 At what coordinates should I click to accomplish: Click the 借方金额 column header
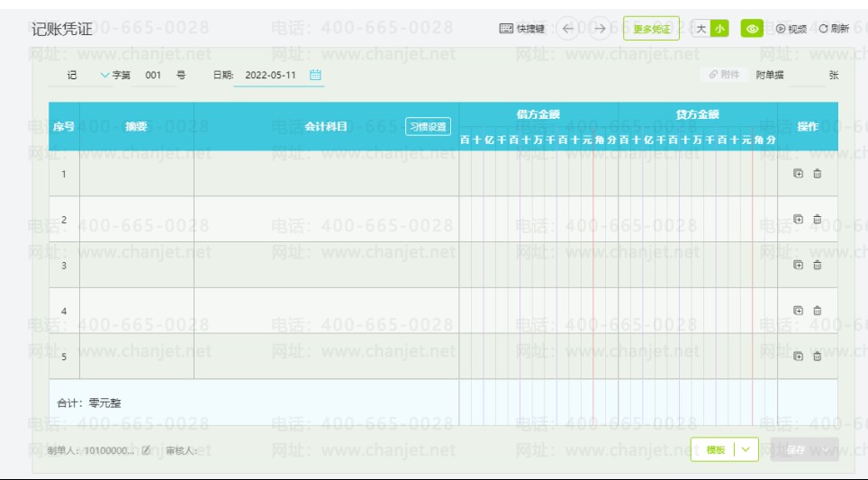(538, 114)
